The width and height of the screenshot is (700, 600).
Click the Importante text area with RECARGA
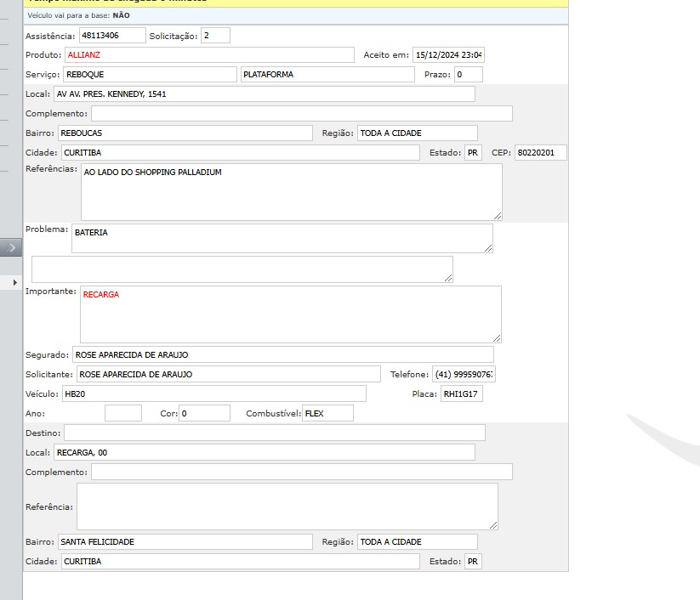point(290,314)
